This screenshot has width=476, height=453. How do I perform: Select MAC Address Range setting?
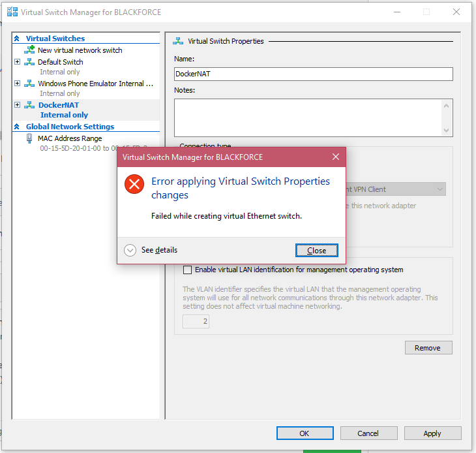coord(70,138)
